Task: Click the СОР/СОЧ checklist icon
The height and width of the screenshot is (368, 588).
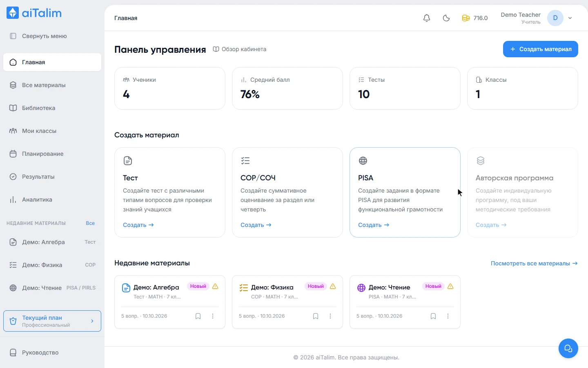Action: coord(245,161)
